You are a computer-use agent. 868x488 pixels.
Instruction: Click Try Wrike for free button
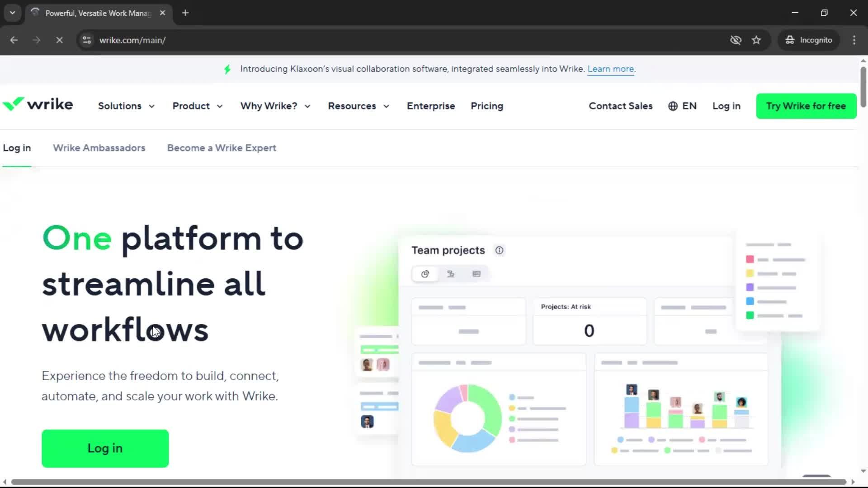click(806, 106)
